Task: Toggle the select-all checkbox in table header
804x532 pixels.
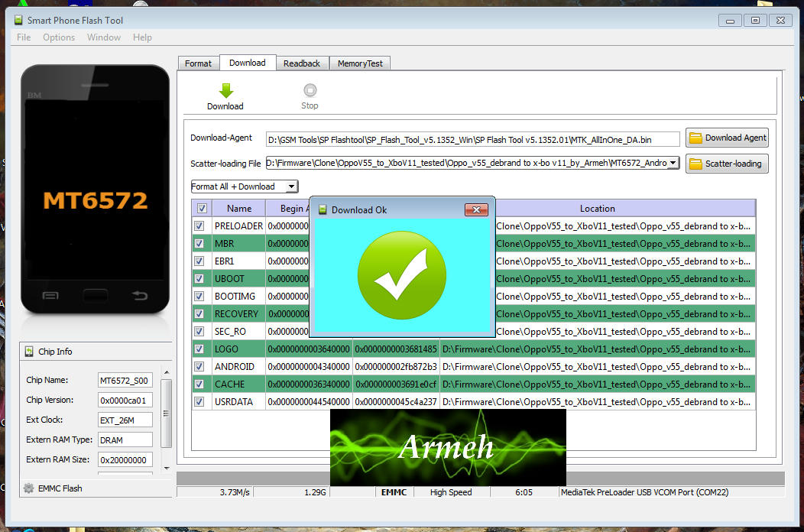Action: point(202,208)
